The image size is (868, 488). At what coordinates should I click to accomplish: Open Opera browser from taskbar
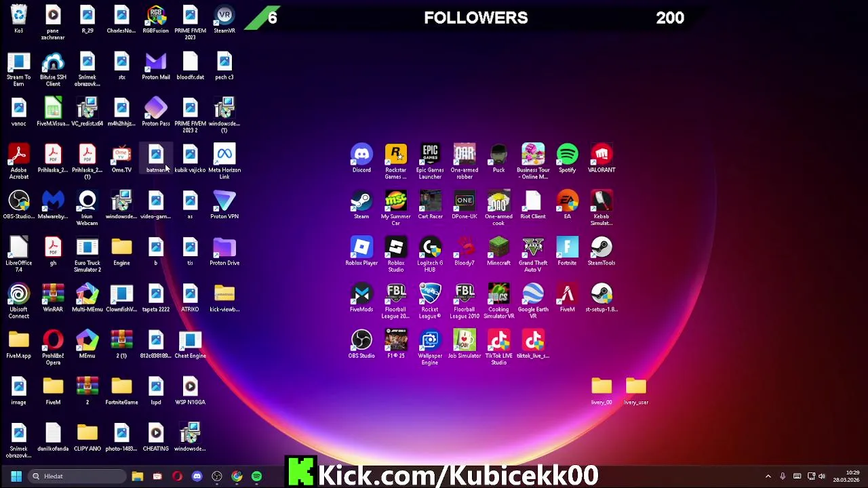point(177,476)
